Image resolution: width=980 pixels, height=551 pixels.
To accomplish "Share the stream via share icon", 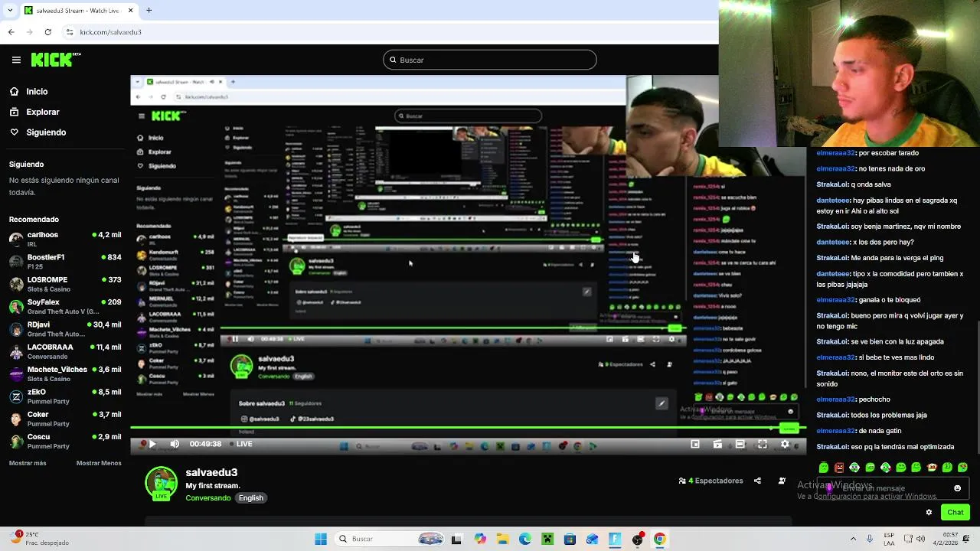I will pyautogui.click(x=757, y=481).
